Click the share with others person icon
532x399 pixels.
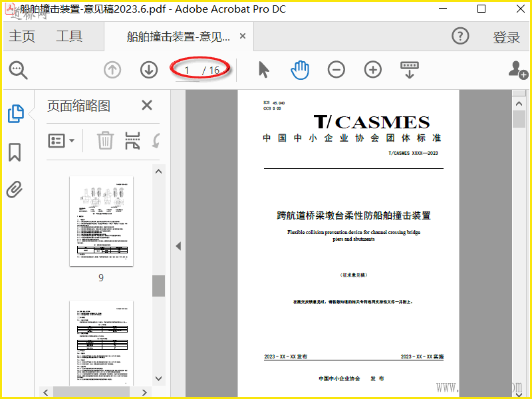pos(518,70)
